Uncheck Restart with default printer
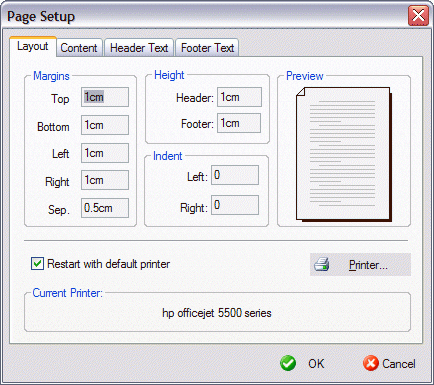 [x=37, y=264]
